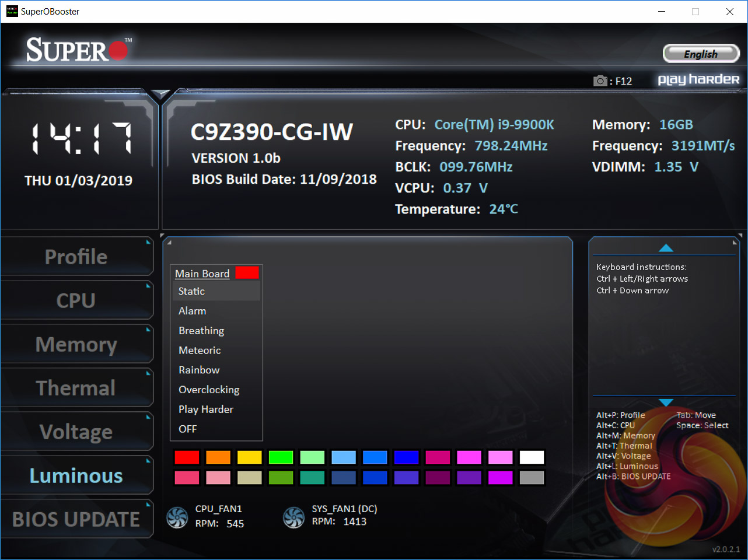Choose the sky blue color swatch
748x560 pixels.
(x=344, y=457)
